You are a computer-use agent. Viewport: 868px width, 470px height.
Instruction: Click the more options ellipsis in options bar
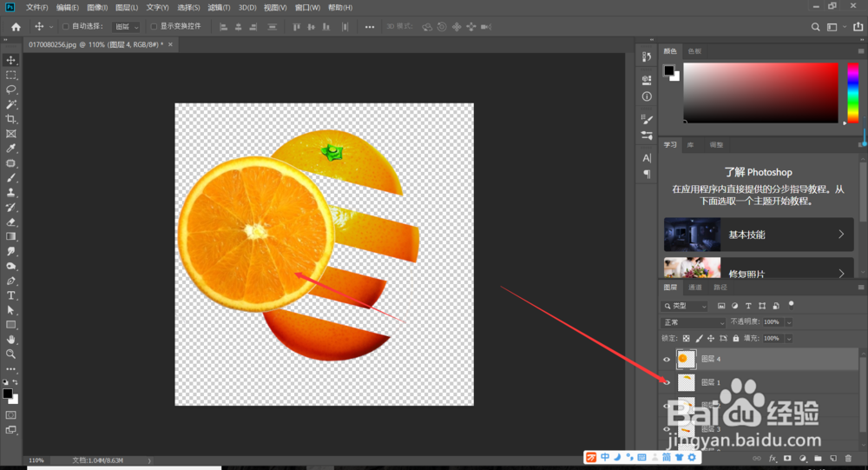pos(369,27)
